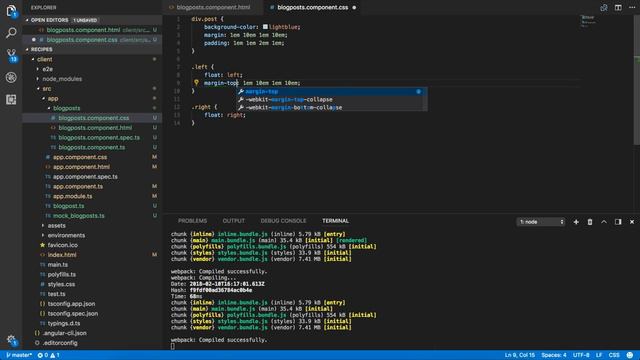Image resolution: width=640 pixels, height=360 pixels.
Task: Open the Source Control view
Action: (11, 55)
